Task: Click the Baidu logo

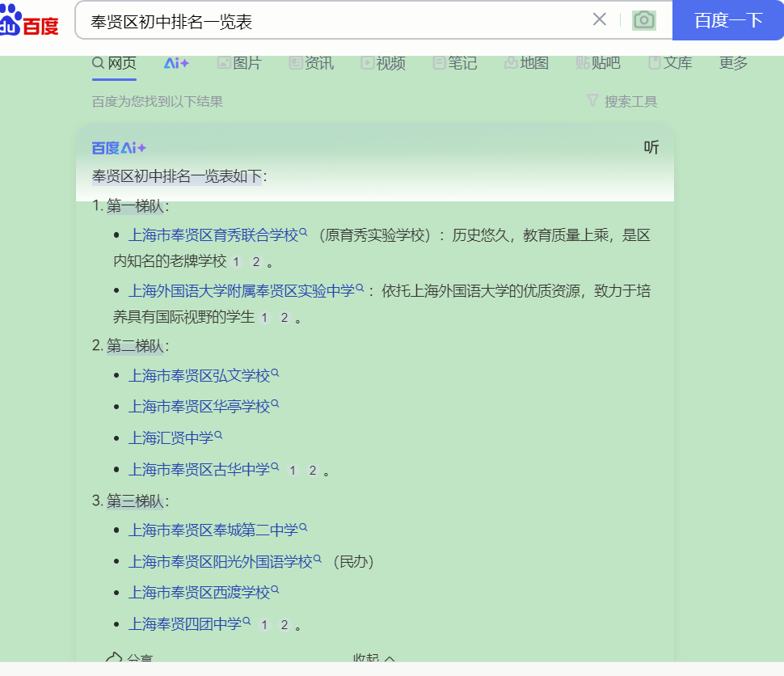Action: (29, 20)
